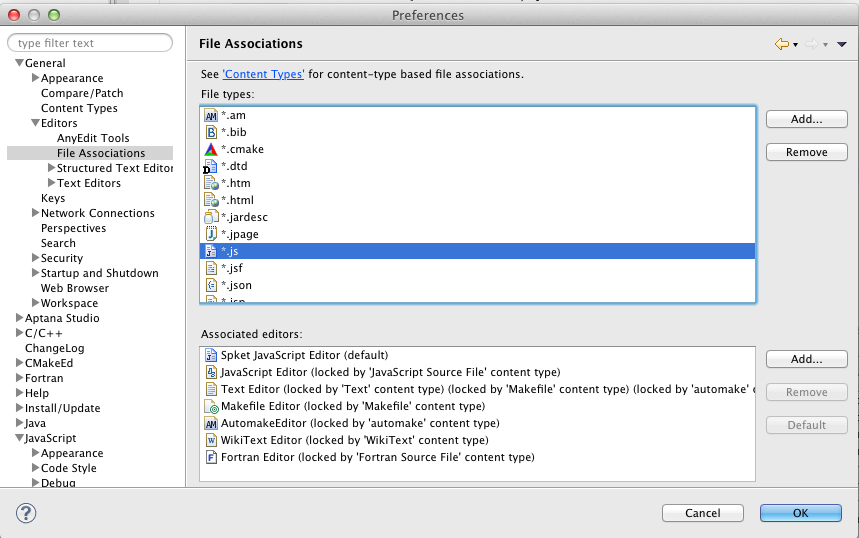Image resolution: width=859 pixels, height=538 pixels.
Task: Select the *.jardesc file type row
Action: [x=478, y=217]
